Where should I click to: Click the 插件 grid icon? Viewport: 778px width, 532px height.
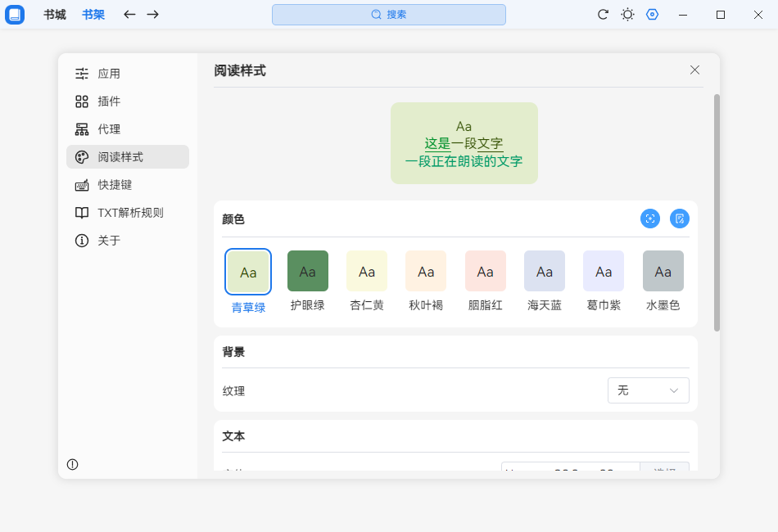coord(82,101)
